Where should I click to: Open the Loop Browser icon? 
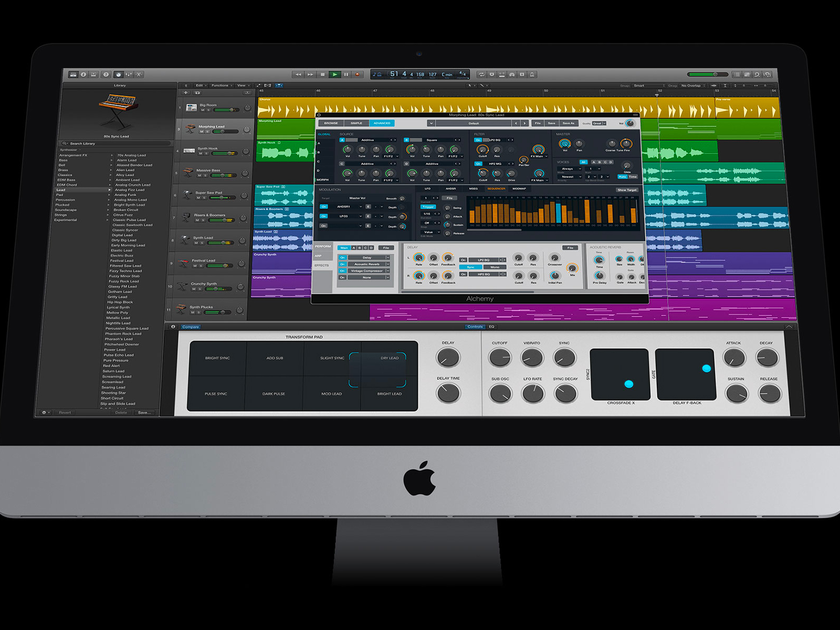click(x=757, y=75)
